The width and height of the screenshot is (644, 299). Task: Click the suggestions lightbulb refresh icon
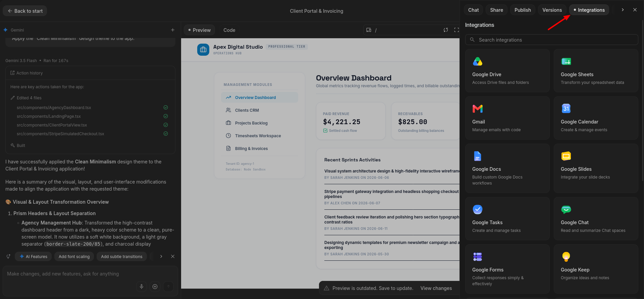click(x=8, y=256)
